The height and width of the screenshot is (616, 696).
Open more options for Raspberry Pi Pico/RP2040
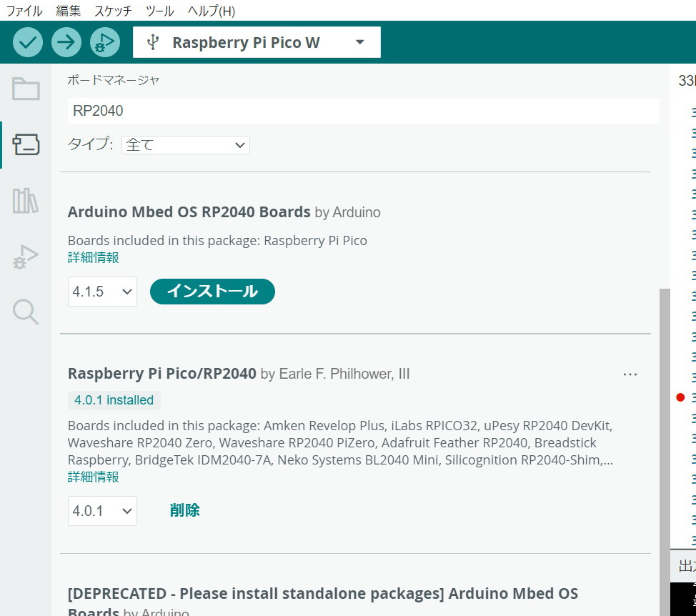click(630, 374)
